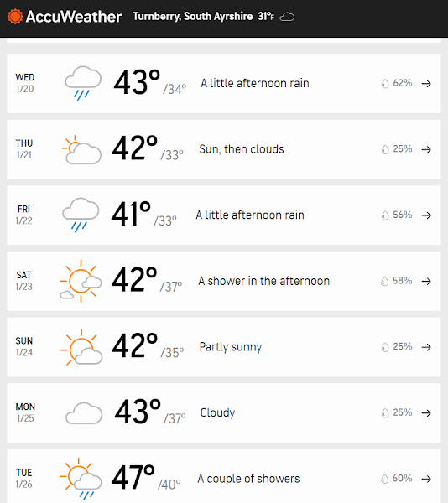Screen dimensions: 448x503
Task: Click Monday's cloudy icon
Action: click(x=84, y=413)
